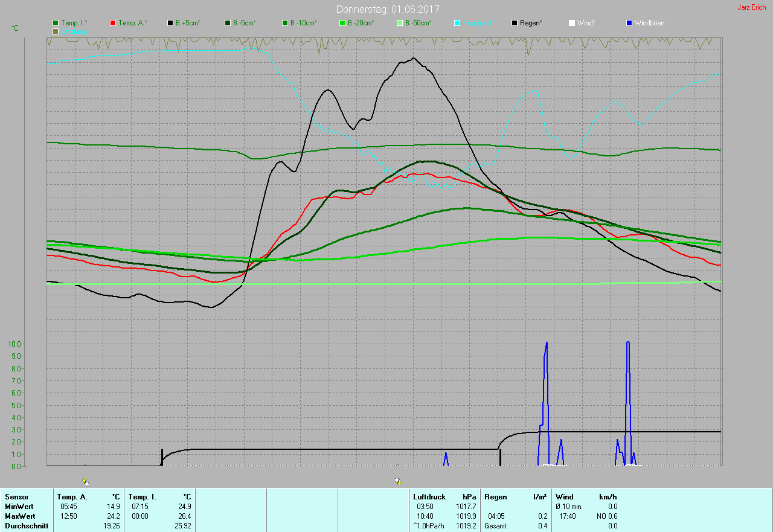773x532 pixels.
Task: Click the cyan legend square
Action: coord(457,23)
